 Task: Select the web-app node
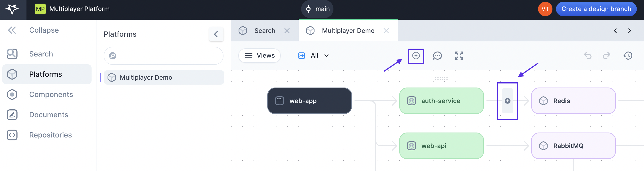tap(309, 101)
